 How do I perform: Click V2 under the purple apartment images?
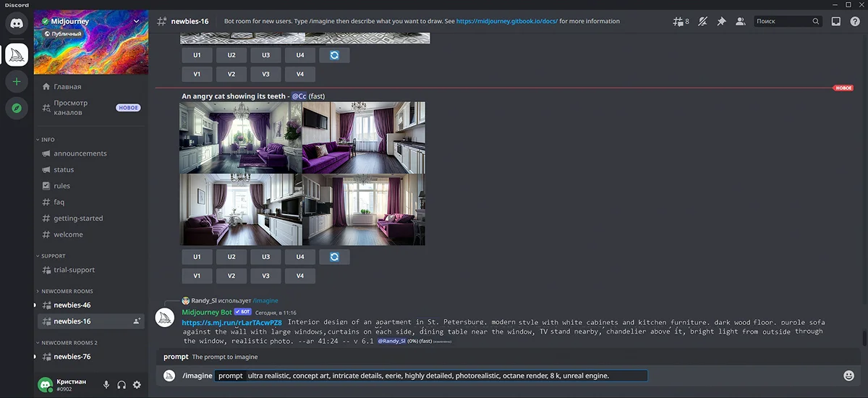[231, 276]
